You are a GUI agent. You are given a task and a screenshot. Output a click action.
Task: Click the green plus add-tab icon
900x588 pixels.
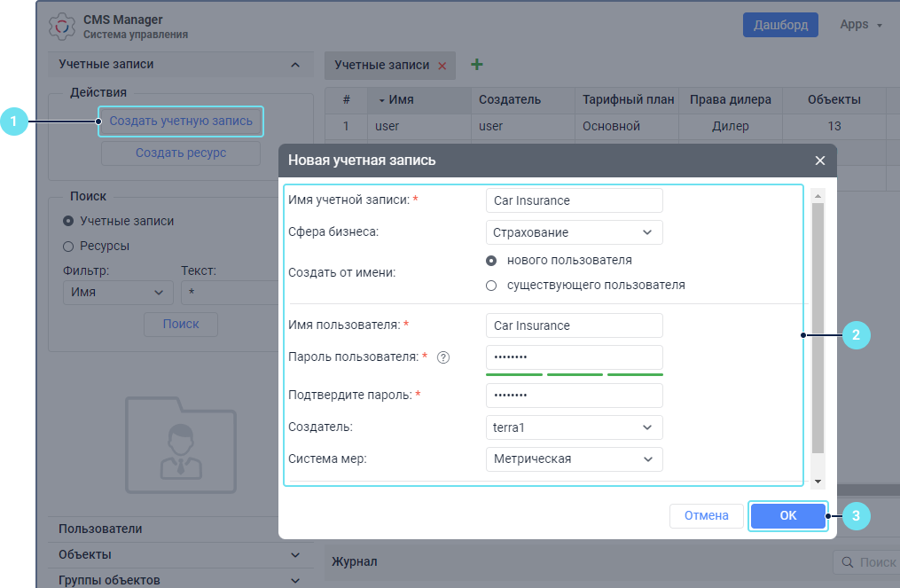(476, 65)
